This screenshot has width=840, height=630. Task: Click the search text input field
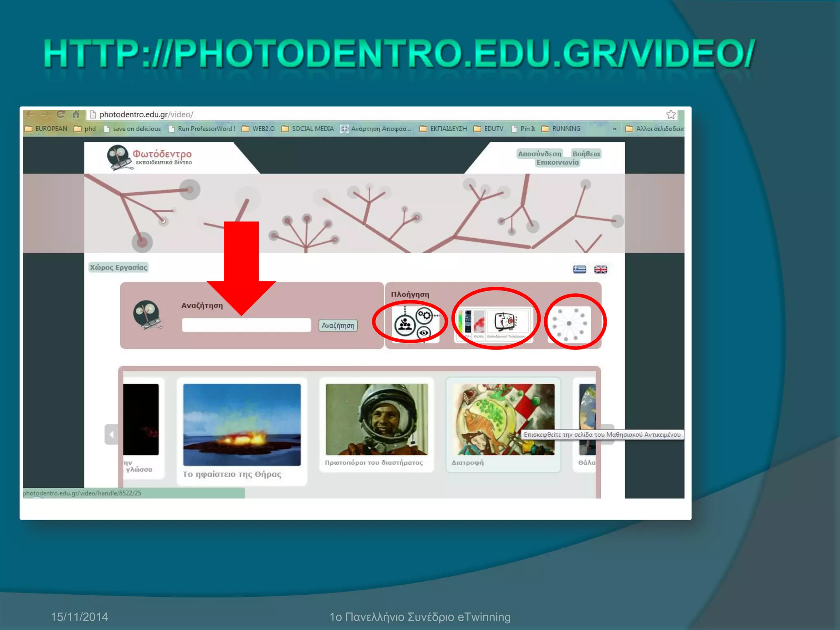coord(246,325)
